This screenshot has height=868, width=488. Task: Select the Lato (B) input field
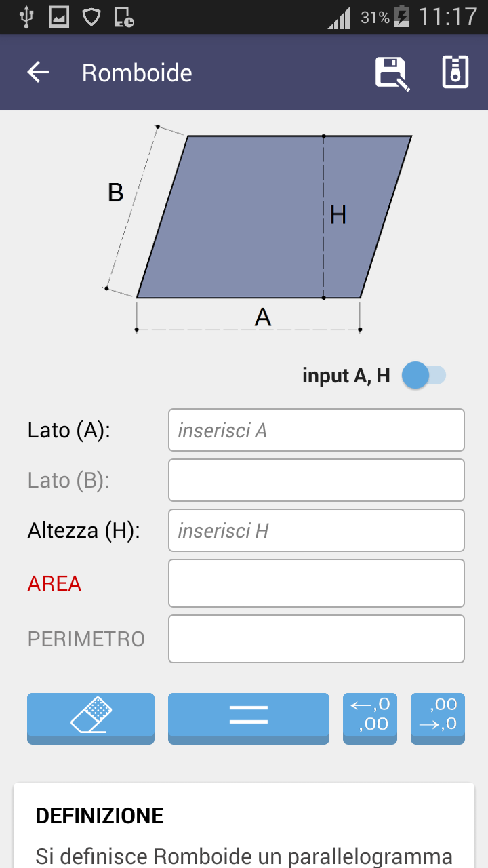(316, 480)
